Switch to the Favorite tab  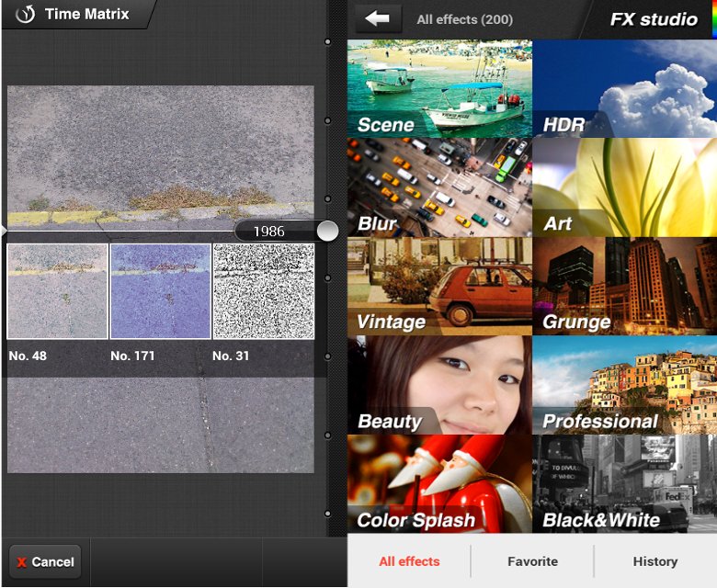[532, 561]
